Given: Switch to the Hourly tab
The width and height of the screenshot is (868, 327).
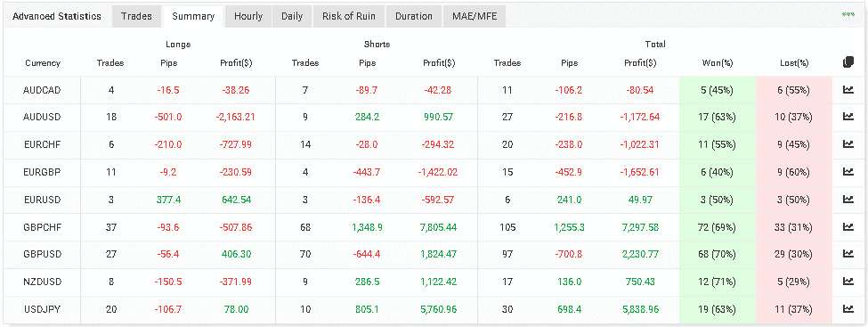Looking at the screenshot, I should 248,17.
